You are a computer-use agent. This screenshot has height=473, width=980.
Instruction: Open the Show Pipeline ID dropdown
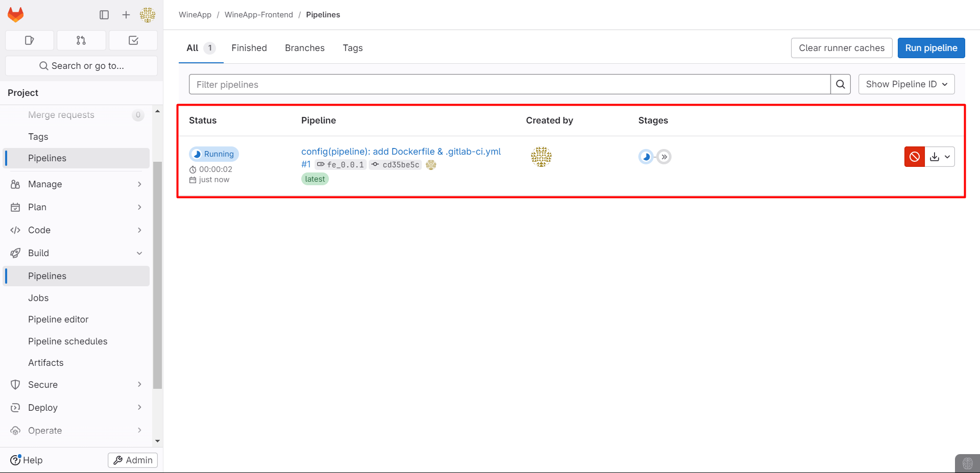906,84
